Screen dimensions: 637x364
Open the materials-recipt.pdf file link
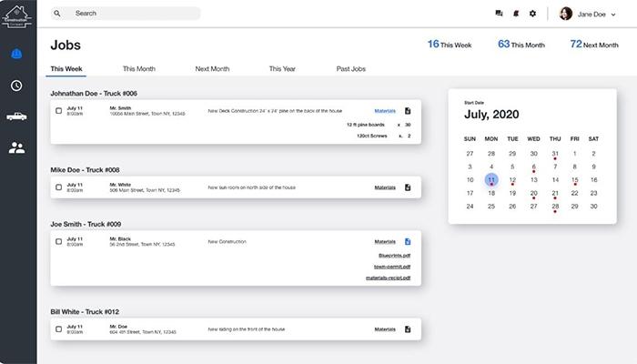pyautogui.click(x=388, y=278)
